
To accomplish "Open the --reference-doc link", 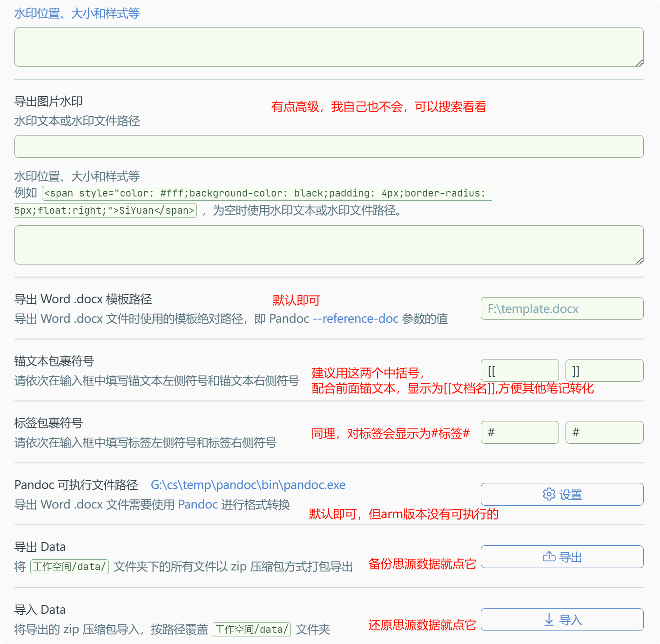I will tap(356, 319).
